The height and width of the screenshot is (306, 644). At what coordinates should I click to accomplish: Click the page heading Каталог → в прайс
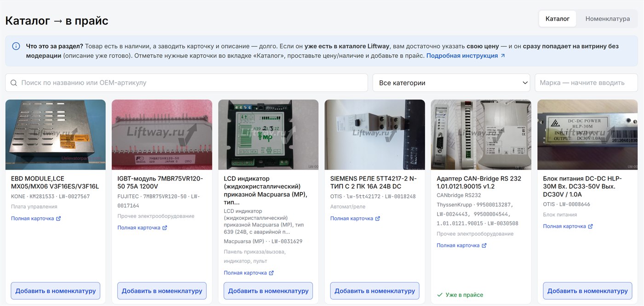pyautogui.click(x=57, y=21)
